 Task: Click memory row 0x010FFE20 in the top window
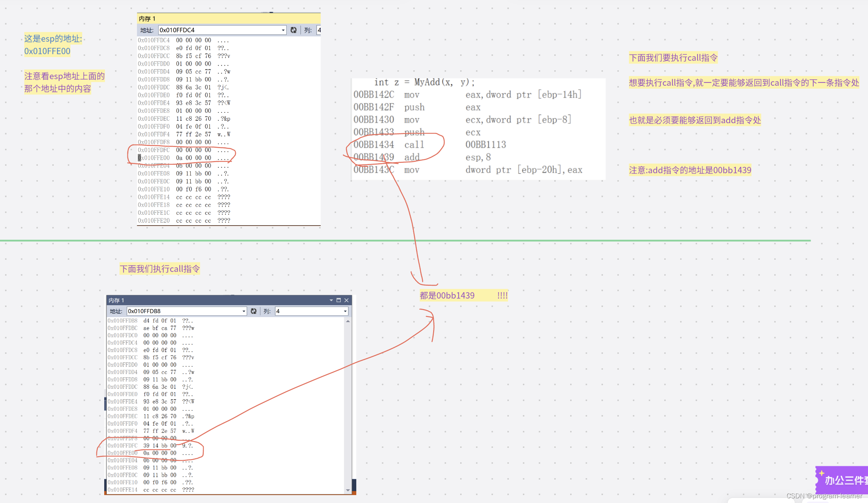tap(184, 221)
